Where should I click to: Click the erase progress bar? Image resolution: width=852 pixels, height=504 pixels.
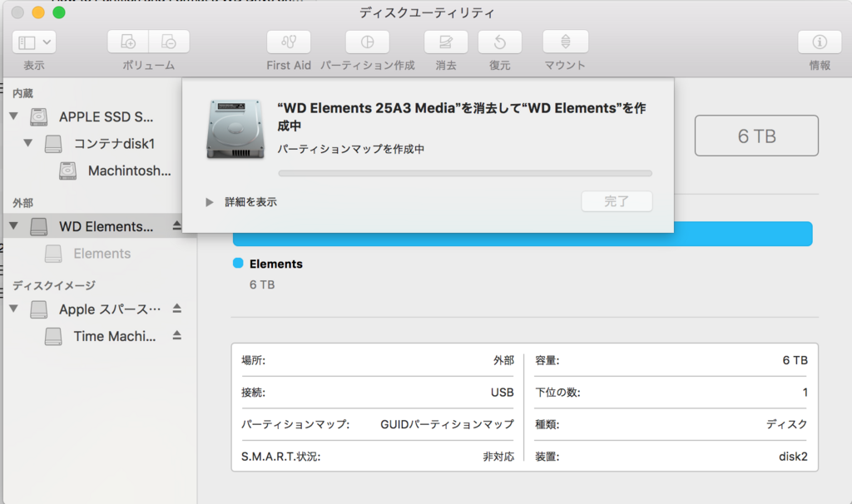click(465, 173)
